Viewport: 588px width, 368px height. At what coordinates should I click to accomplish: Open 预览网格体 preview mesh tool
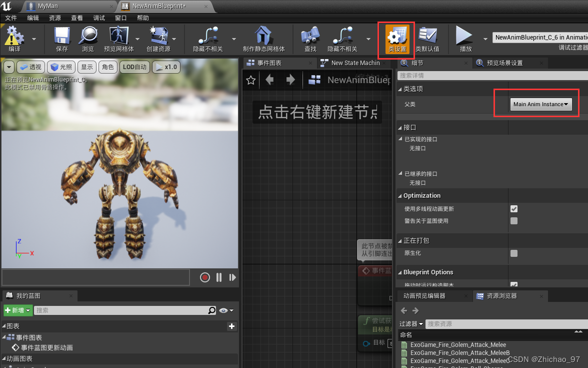tap(119, 39)
